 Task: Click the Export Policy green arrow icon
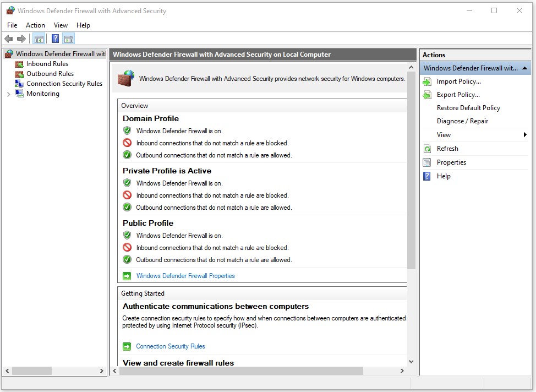[427, 95]
